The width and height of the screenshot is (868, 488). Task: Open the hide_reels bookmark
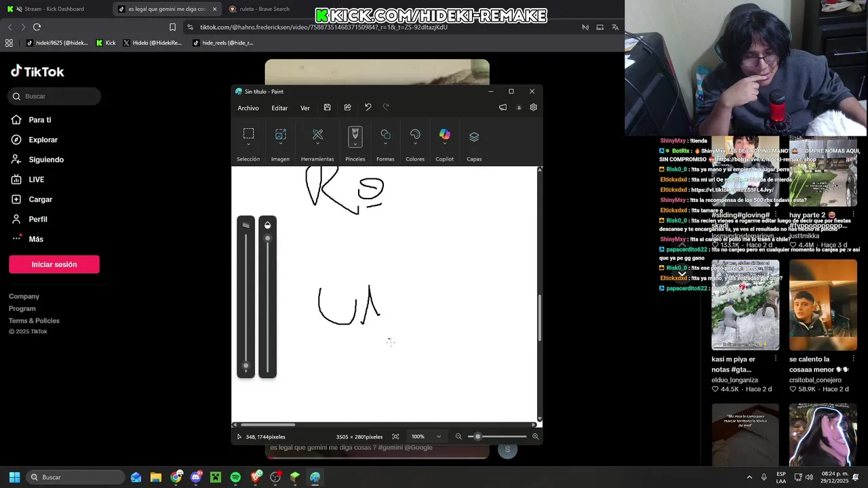[x=222, y=43]
